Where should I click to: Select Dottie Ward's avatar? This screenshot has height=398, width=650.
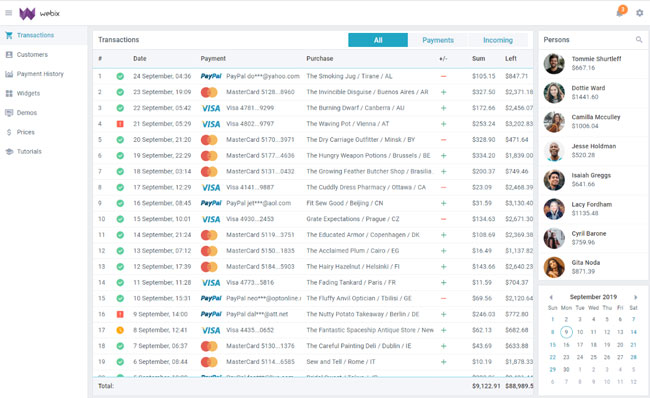pyautogui.click(x=554, y=92)
